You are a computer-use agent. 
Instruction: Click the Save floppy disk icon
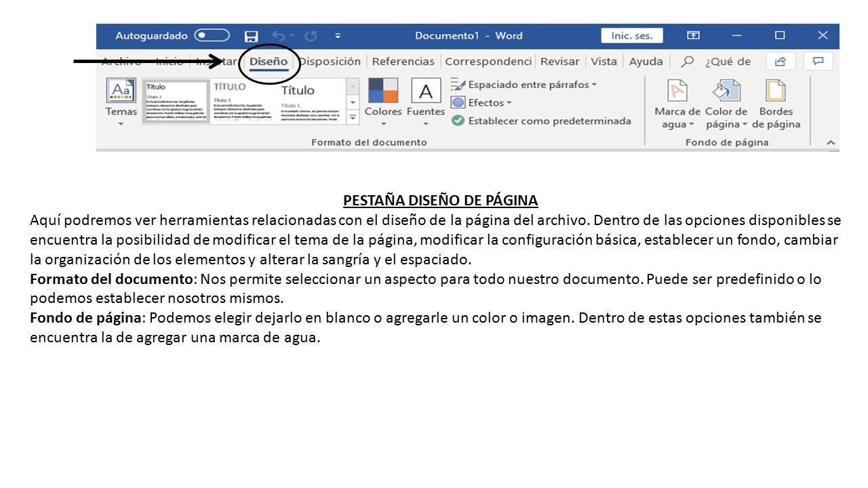point(252,36)
